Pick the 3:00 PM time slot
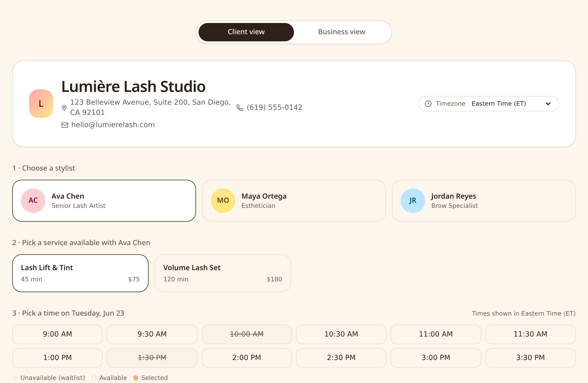Viewport: 588px width, 383px height. [436, 358]
